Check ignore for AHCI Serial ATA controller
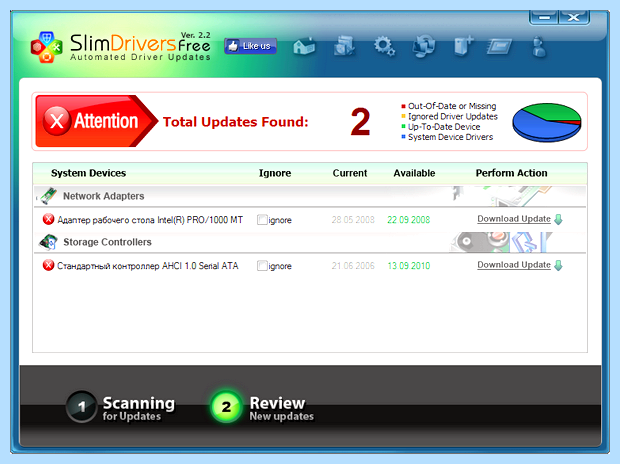This screenshot has height=464, width=620. pyautogui.click(x=262, y=265)
